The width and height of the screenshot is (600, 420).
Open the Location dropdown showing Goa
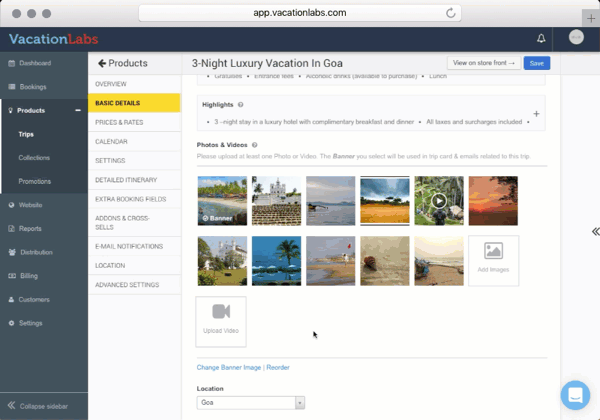[x=251, y=403]
